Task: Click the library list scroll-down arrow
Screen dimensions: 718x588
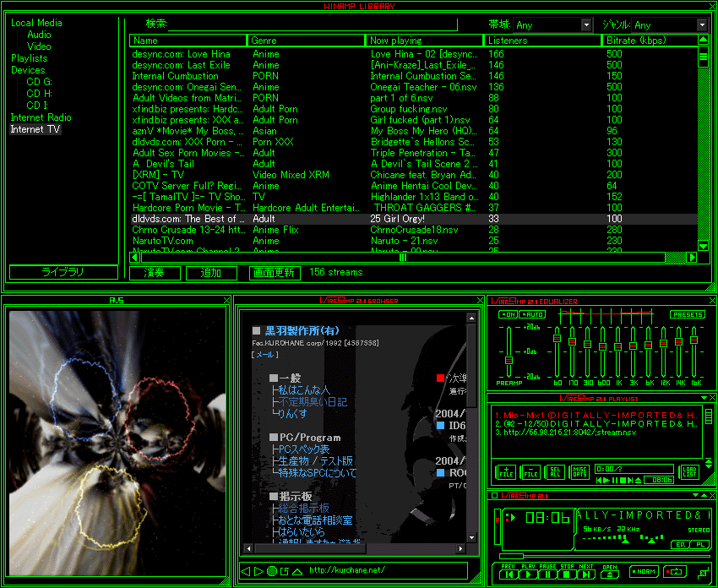Action: tap(703, 246)
